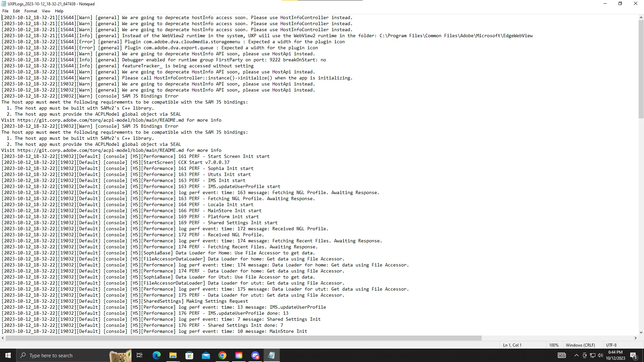Open Task View from taskbar
Viewport: 644px width, 362px height.
(x=140, y=355)
